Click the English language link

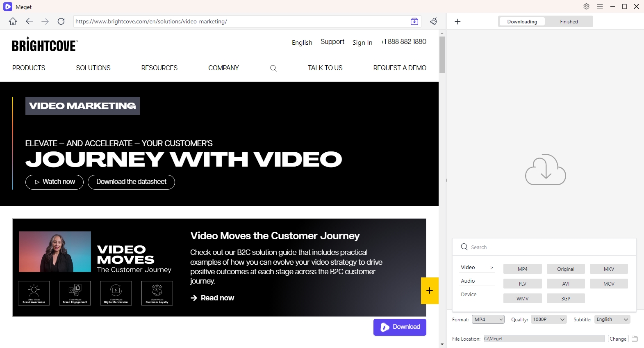tap(302, 42)
